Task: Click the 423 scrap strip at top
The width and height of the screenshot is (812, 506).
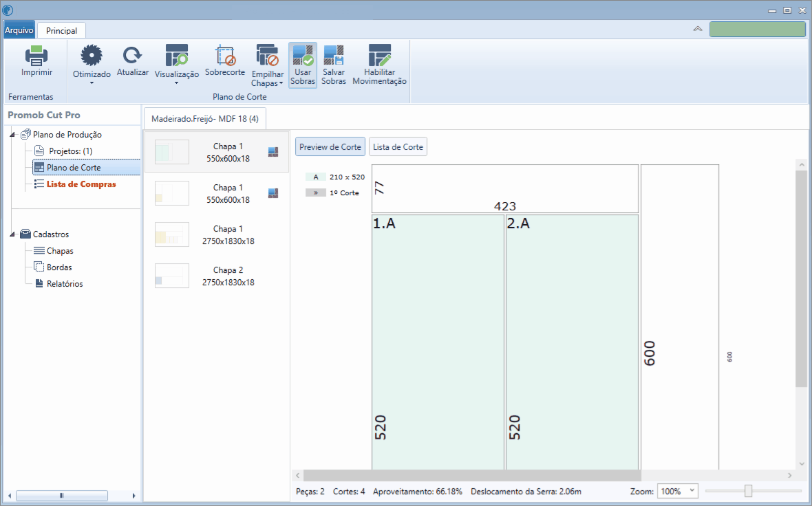Action: [505, 189]
